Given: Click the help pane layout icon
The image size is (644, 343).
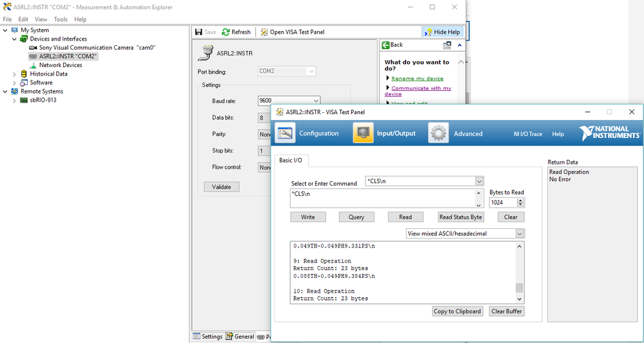Looking at the screenshot, I should point(447,45).
